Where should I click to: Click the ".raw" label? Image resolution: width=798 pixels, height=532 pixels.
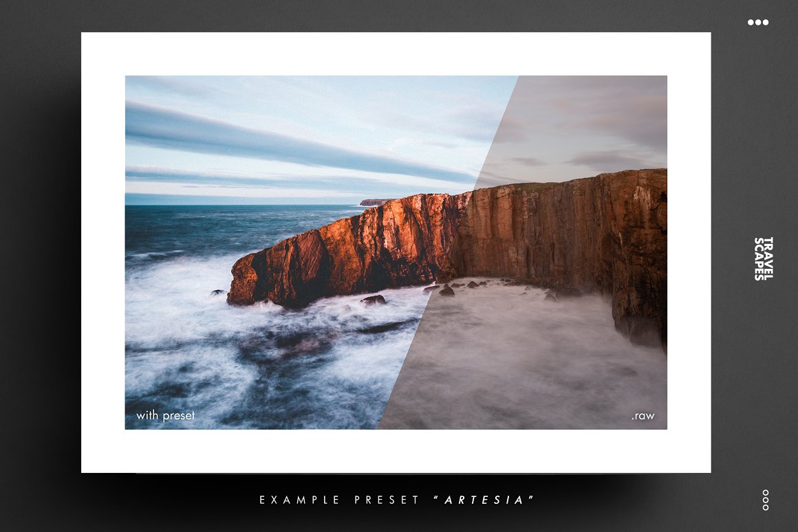point(643,415)
